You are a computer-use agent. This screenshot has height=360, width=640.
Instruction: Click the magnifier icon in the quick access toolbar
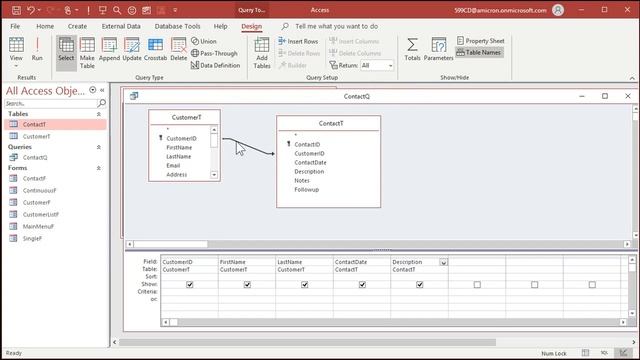(117, 10)
